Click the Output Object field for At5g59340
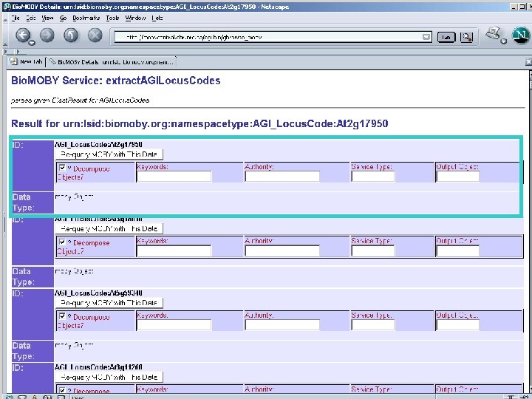The image size is (532, 399). point(457,325)
